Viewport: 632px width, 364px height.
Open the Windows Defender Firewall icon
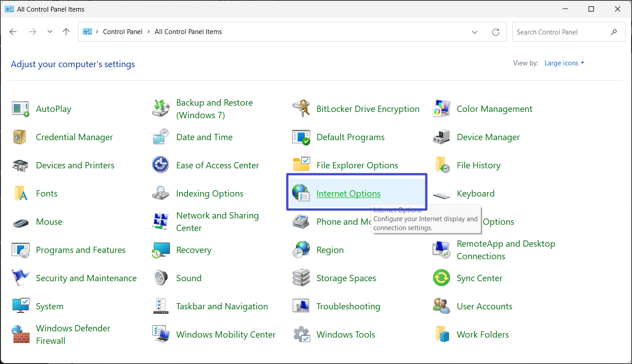coord(21,334)
